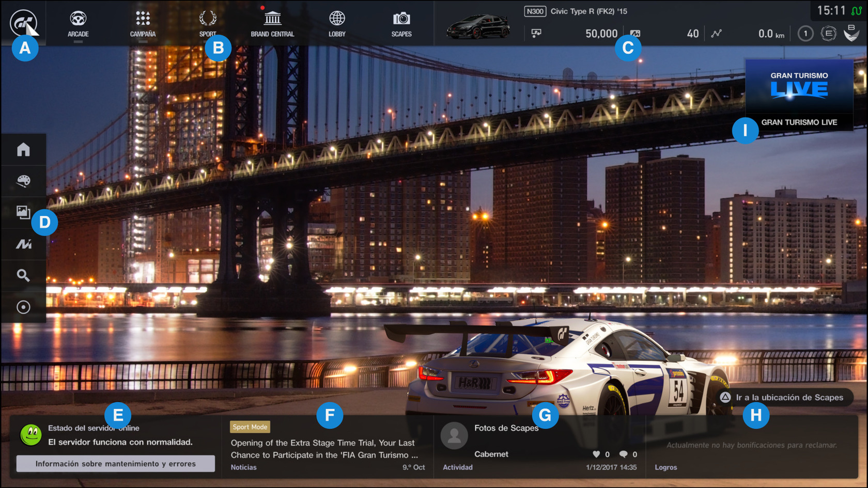Open the photo gallery icon in the sidebar
The width and height of the screenshot is (868, 488).
click(x=23, y=213)
